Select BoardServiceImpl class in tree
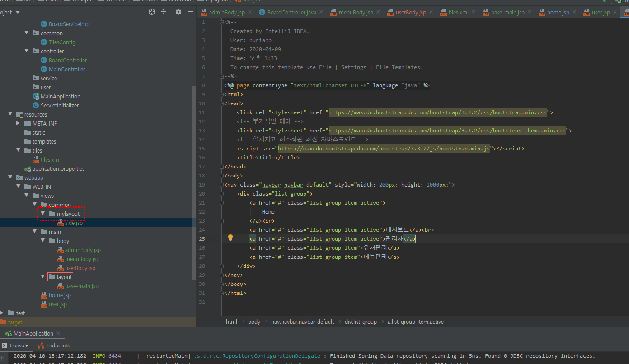Viewport: 629px width, 364px height. click(x=70, y=24)
